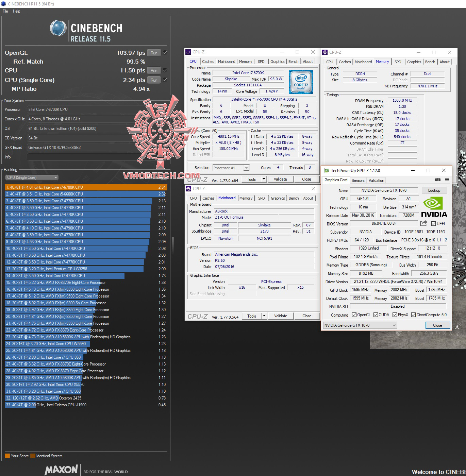Click the CPU-Z title icon of the mainboard window
The height and width of the screenshot is (476, 466).
pos(188,189)
